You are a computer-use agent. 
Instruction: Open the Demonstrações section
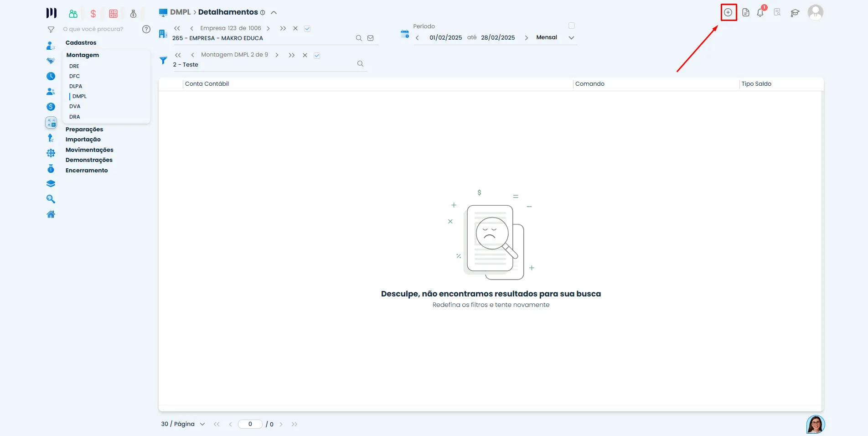point(89,160)
